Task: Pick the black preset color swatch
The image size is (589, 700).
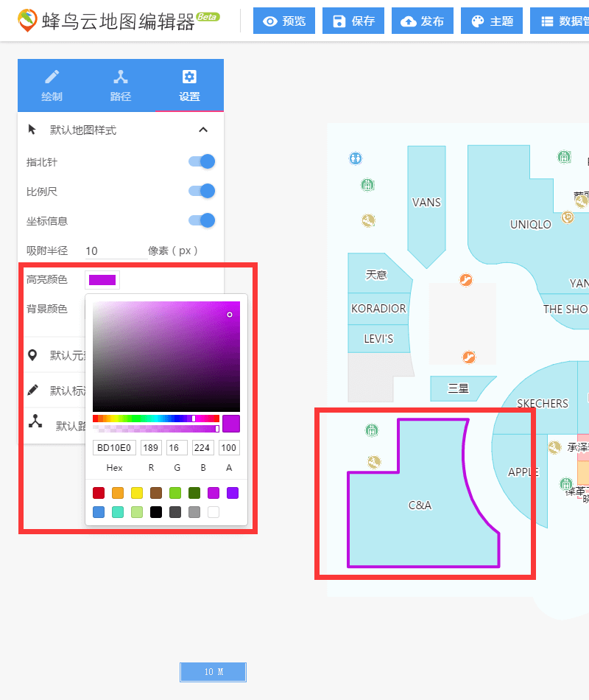Action: (x=156, y=512)
